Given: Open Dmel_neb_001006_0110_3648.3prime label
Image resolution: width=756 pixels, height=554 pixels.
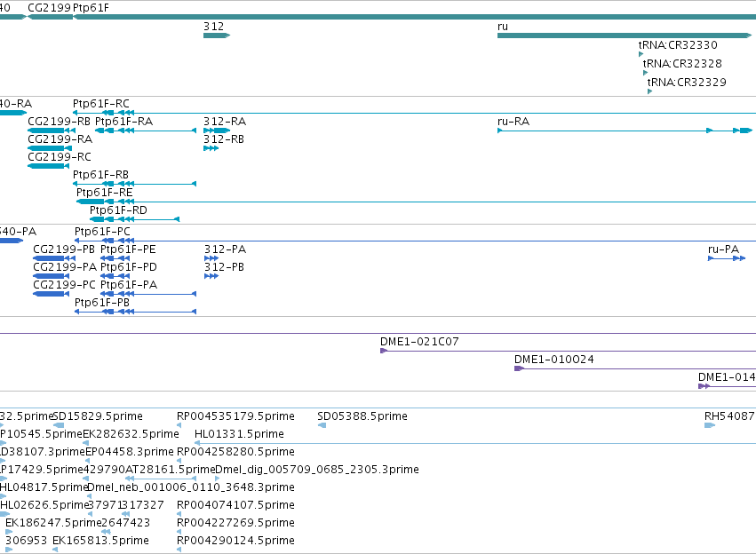Looking at the screenshot, I should pos(191,487).
